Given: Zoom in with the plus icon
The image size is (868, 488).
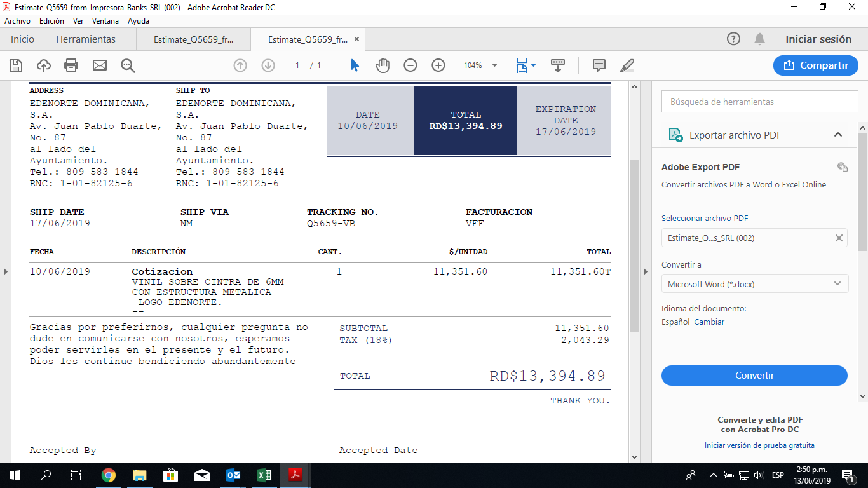Looking at the screenshot, I should pos(438,65).
